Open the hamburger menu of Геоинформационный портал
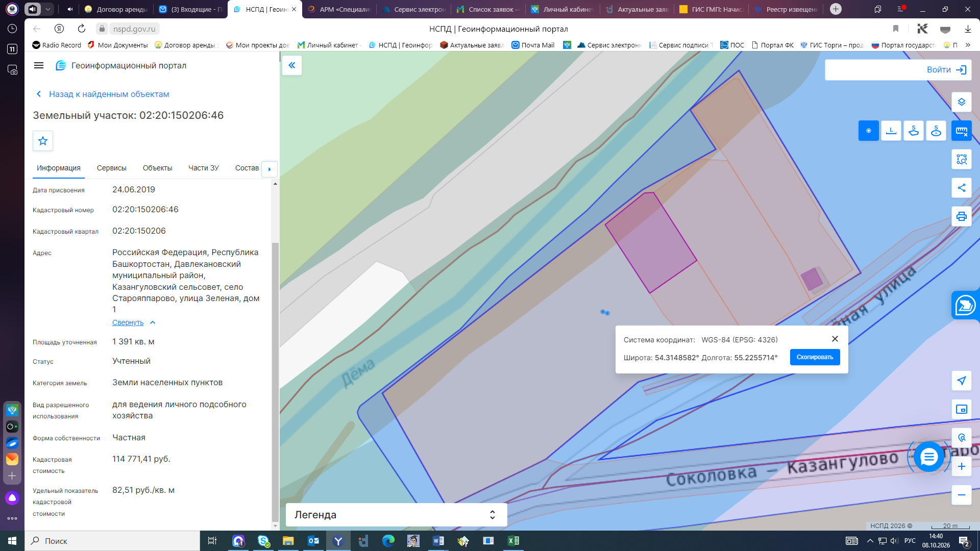 tap(39, 65)
